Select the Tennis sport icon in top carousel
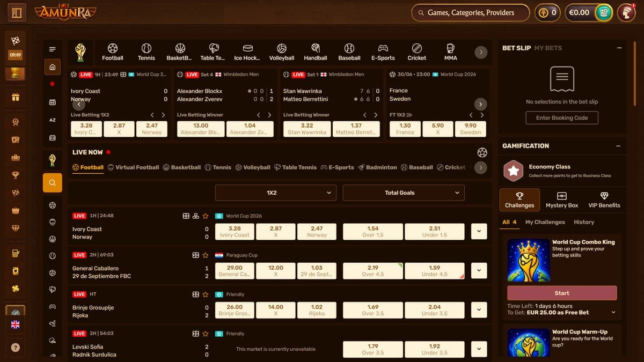Screen dimensions: 644x362 [x=147, y=52]
